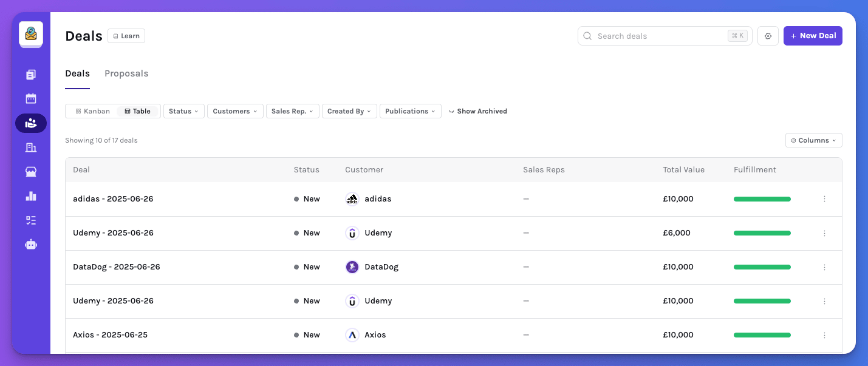Viewport: 868px width, 366px height.
Task: Click the New Deal button
Action: [813, 36]
